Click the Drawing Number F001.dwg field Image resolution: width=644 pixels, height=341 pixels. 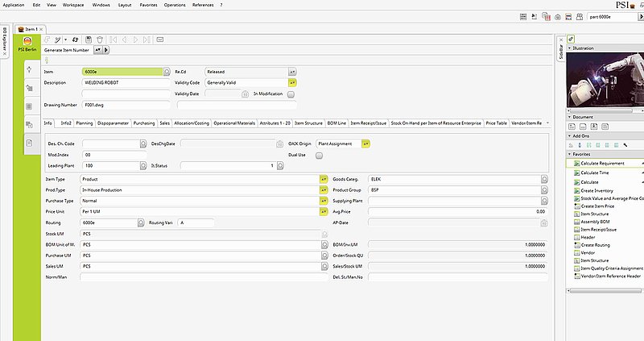(126, 105)
